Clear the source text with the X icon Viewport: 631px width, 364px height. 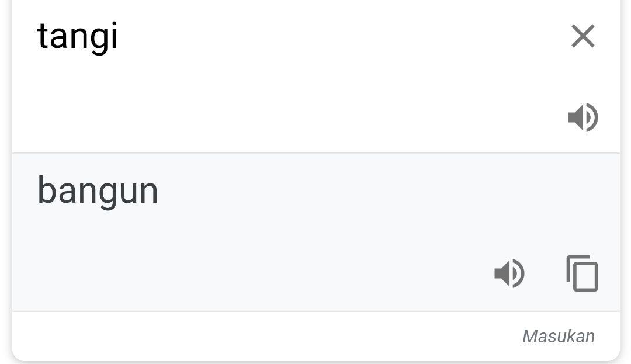[583, 36]
